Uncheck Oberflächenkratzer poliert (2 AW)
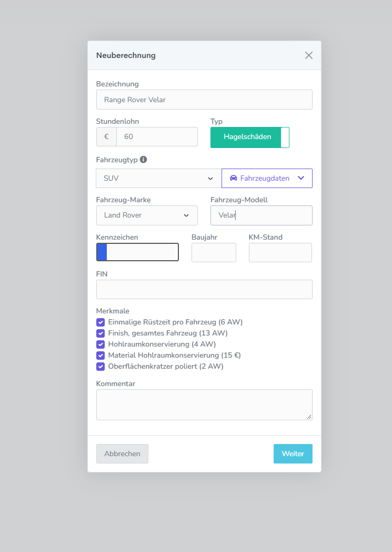The height and width of the screenshot is (552, 392). click(x=100, y=367)
